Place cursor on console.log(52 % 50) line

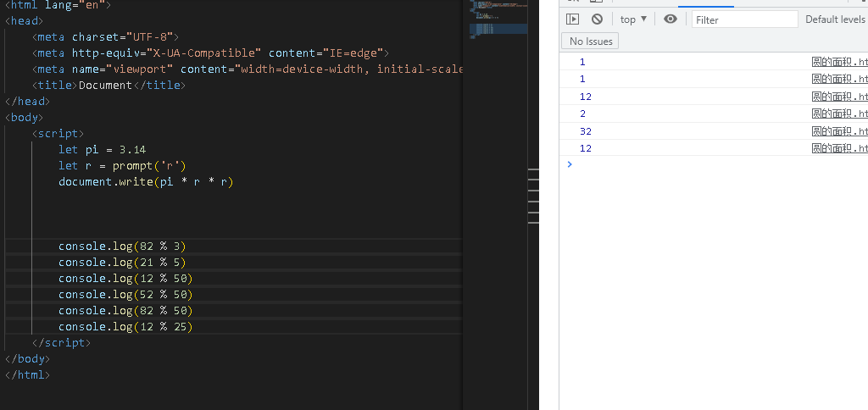click(x=125, y=294)
